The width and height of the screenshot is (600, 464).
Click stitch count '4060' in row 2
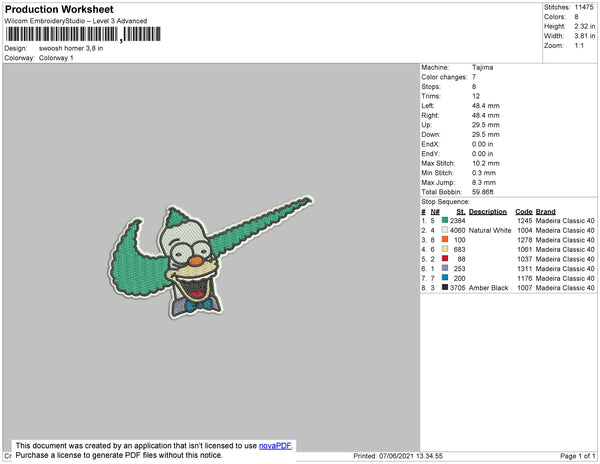pos(458,230)
